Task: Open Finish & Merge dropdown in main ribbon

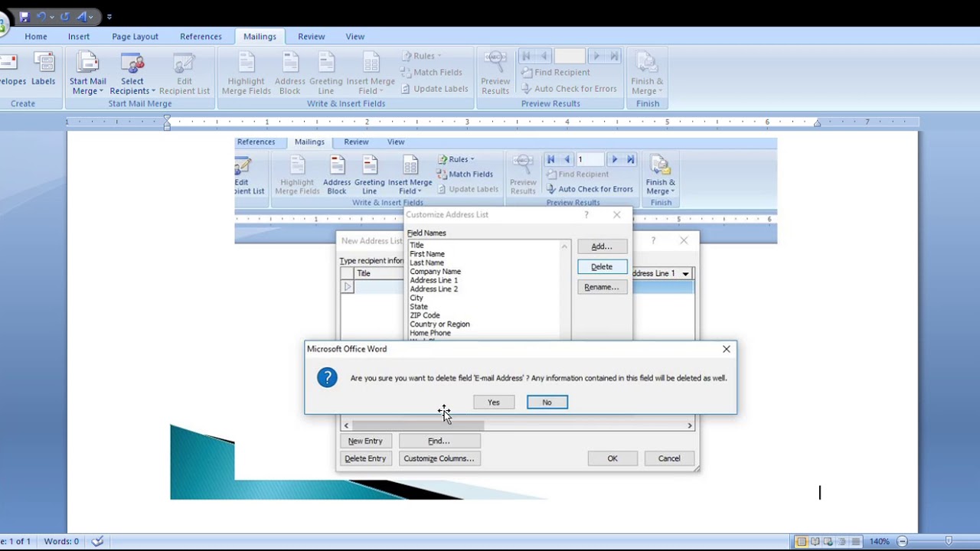Action: click(647, 73)
